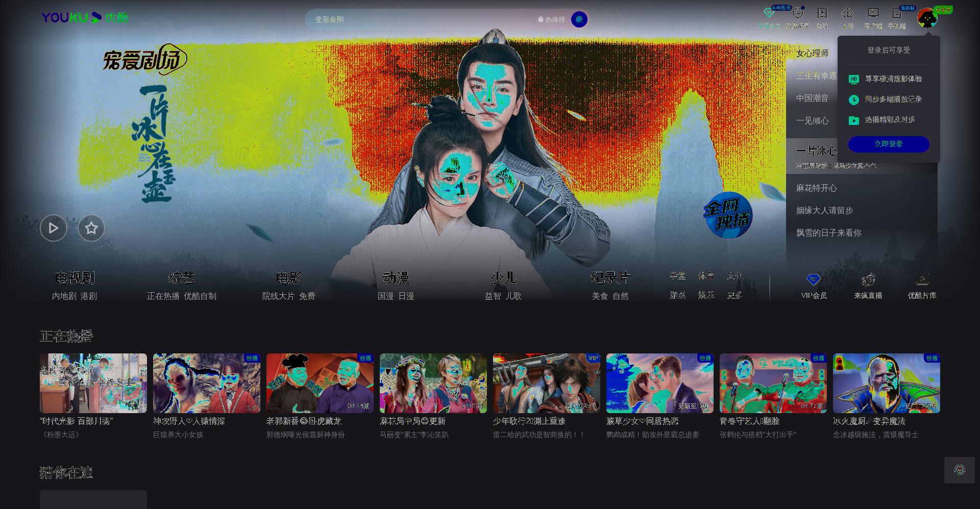Select 三生有幸遇 in banner list
This screenshot has height=509, width=980.
click(x=816, y=75)
